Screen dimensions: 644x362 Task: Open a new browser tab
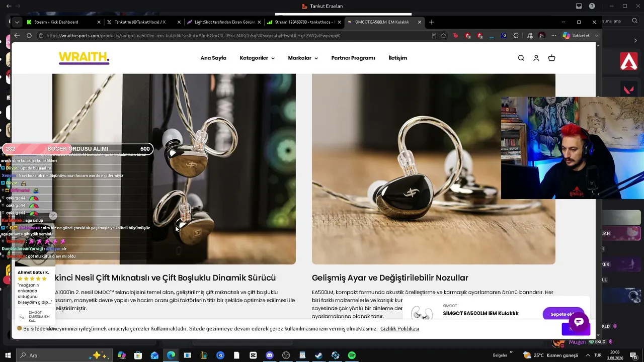[431, 22]
